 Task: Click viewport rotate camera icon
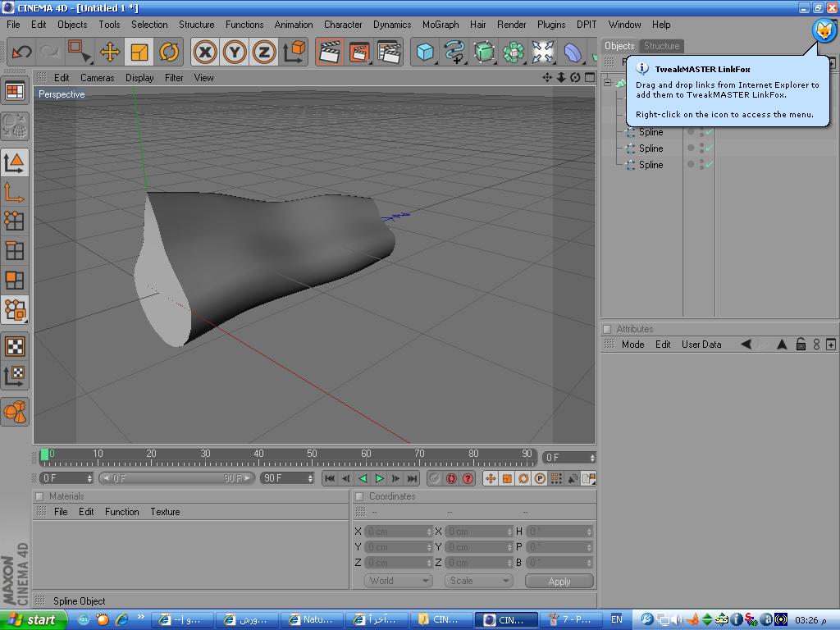pos(575,78)
